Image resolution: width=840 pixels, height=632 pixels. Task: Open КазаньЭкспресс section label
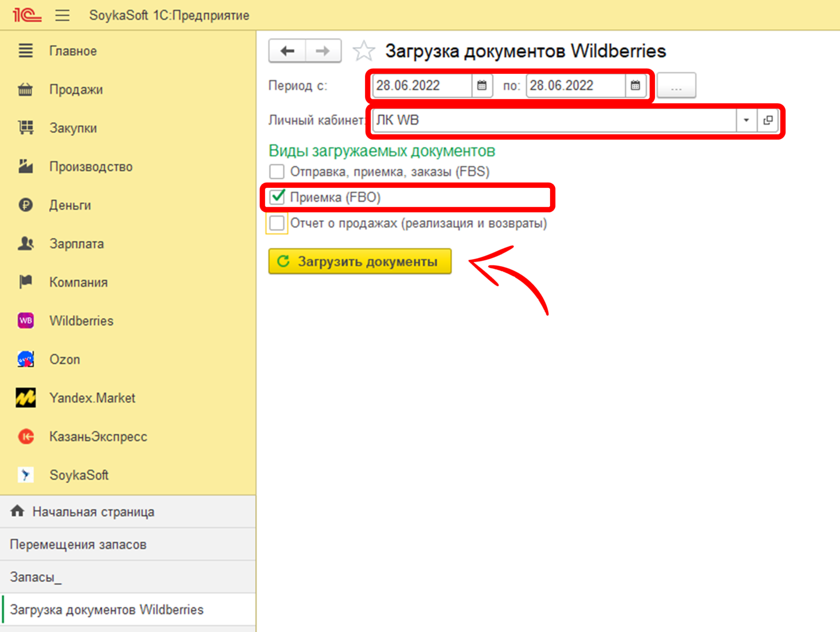(x=98, y=437)
